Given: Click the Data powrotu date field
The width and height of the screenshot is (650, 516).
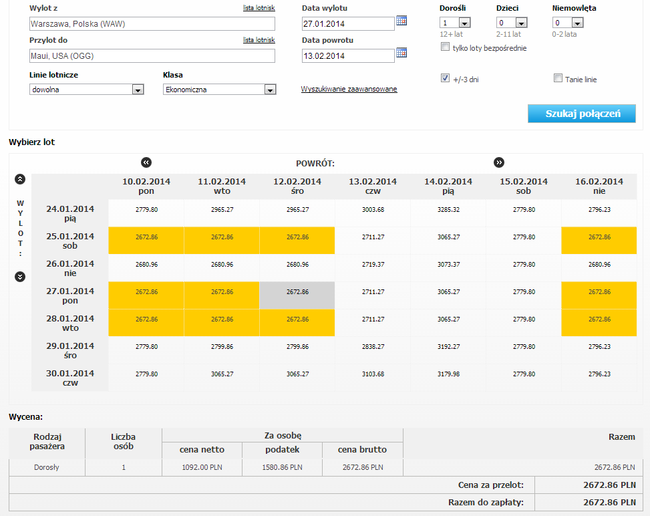Looking at the screenshot, I should (348, 56).
